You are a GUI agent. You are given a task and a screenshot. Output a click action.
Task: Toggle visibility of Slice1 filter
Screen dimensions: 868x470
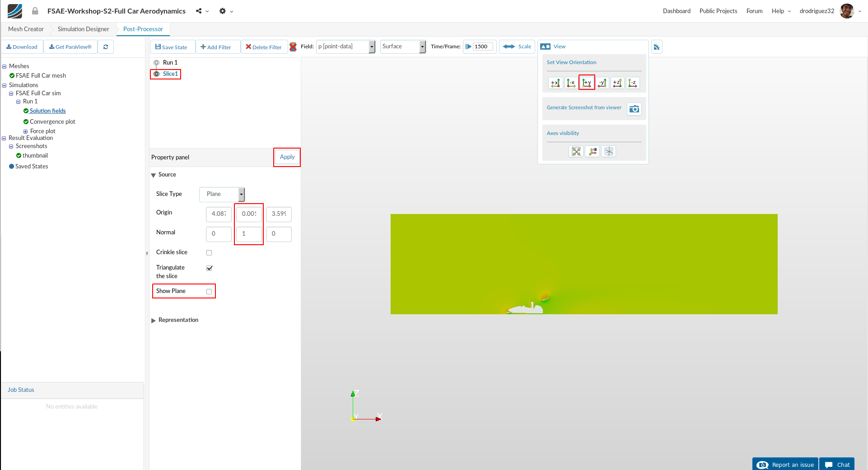point(156,74)
